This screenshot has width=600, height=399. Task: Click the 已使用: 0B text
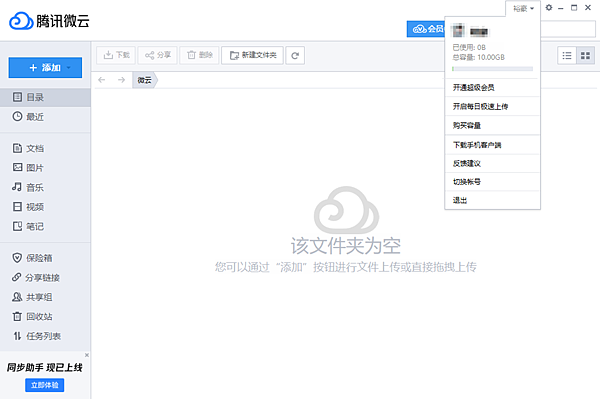pos(469,47)
